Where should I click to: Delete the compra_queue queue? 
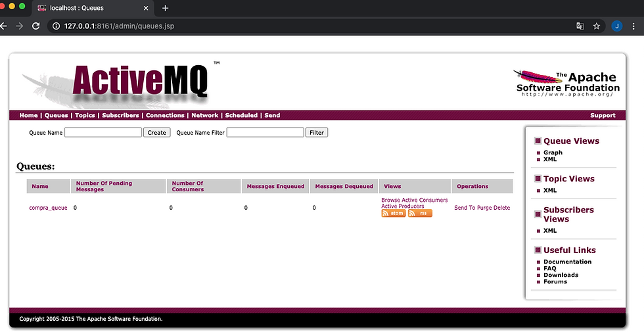[x=502, y=208]
